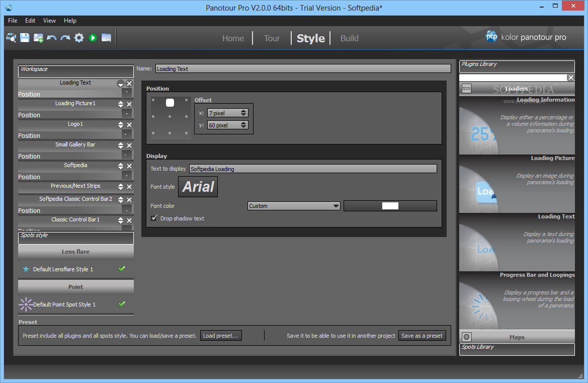Click the Plugins Library search box

point(513,78)
